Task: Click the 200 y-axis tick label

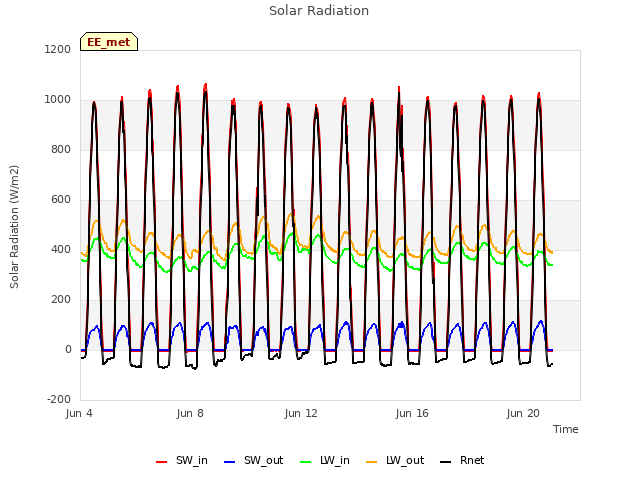Action: (x=61, y=300)
